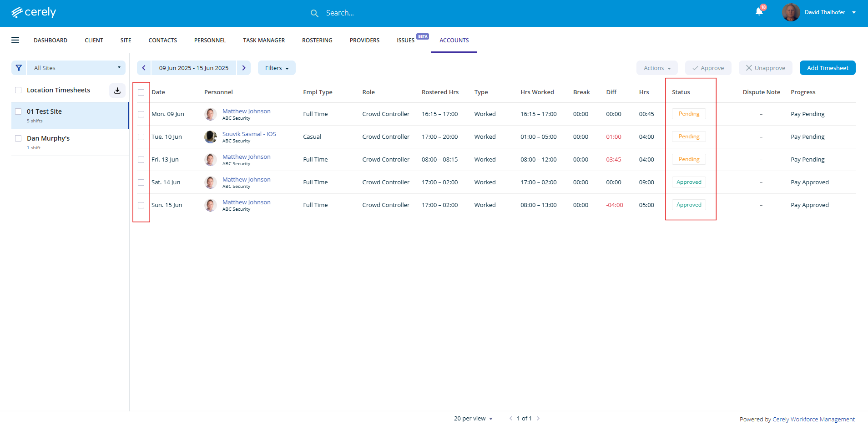Download location timesheets
868x425 pixels.
click(x=117, y=90)
